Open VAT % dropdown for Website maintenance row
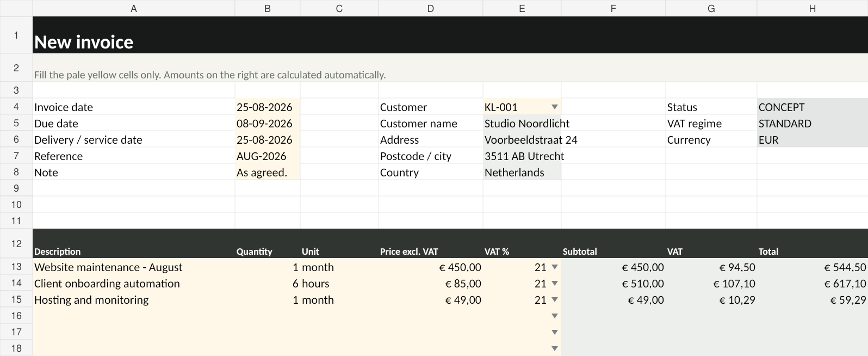868x356 pixels. (554, 267)
